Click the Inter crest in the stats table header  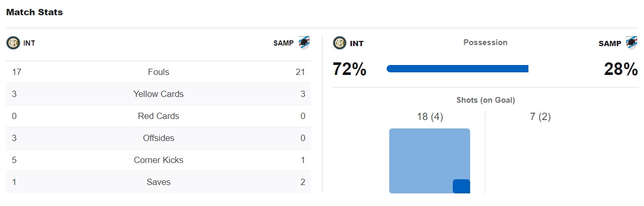(x=13, y=43)
